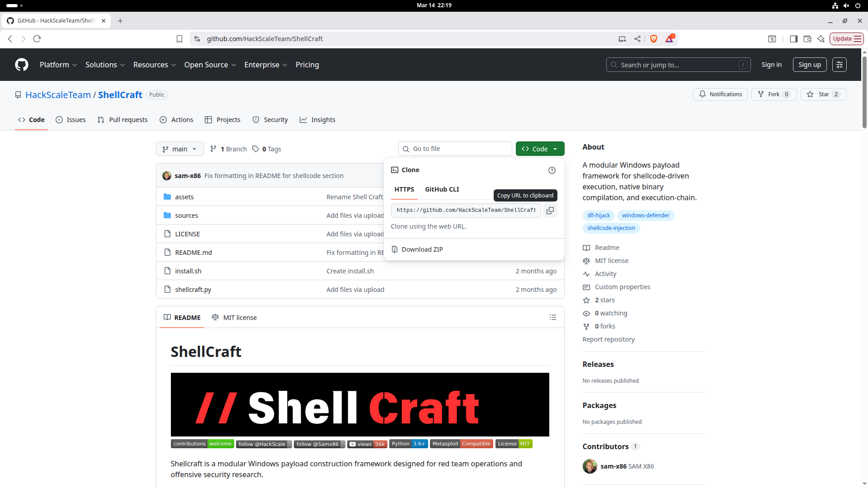Open the Insights tab
Screen dimensions: 868x488
(x=317, y=120)
